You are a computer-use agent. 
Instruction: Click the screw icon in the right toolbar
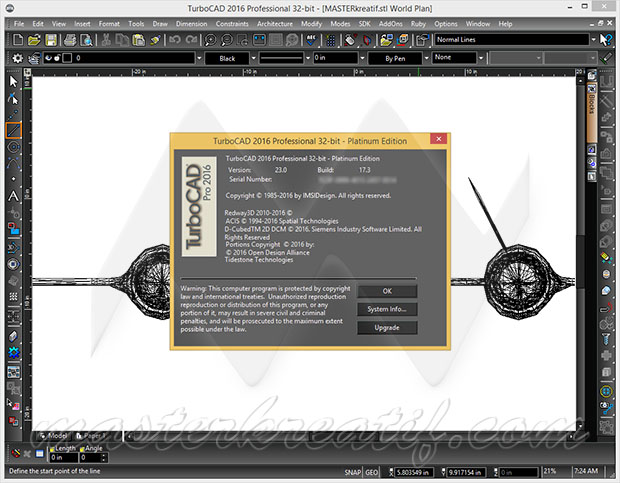tap(606, 340)
